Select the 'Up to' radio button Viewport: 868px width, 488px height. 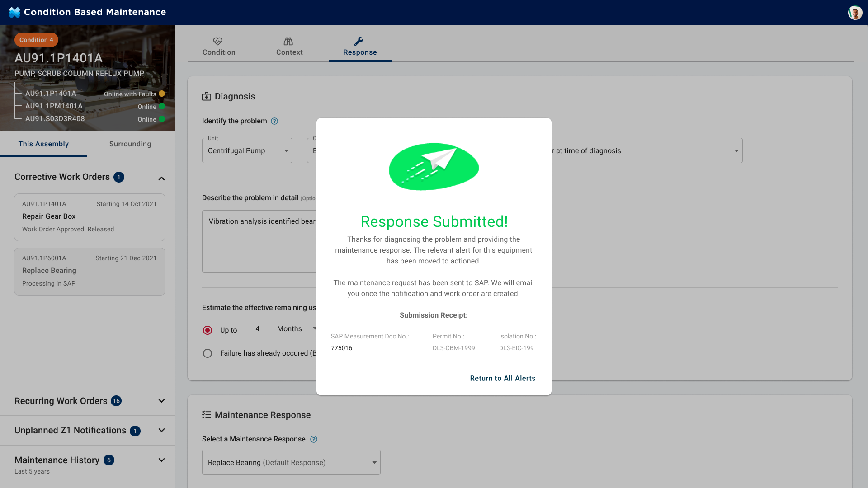[208, 330]
